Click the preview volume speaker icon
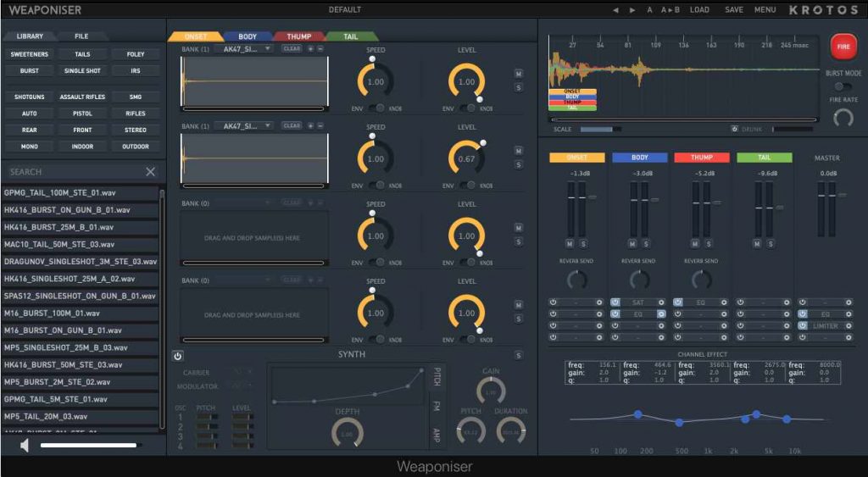 (x=25, y=445)
